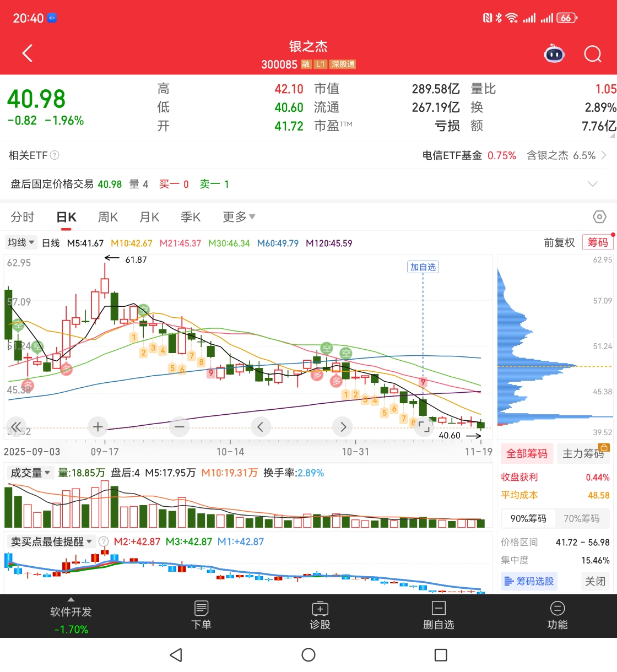Open the search magnifier icon
The height and width of the screenshot is (672, 617).
593,54
